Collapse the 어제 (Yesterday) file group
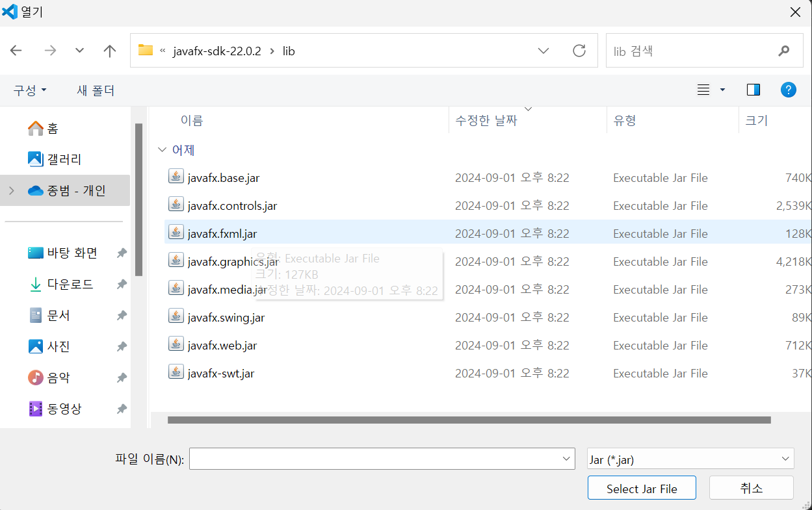812x510 pixels. coord(162,149)
